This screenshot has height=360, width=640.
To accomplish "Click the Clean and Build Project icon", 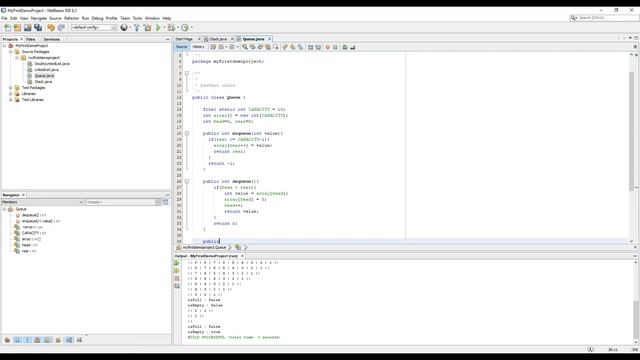I will click(147, 27).
